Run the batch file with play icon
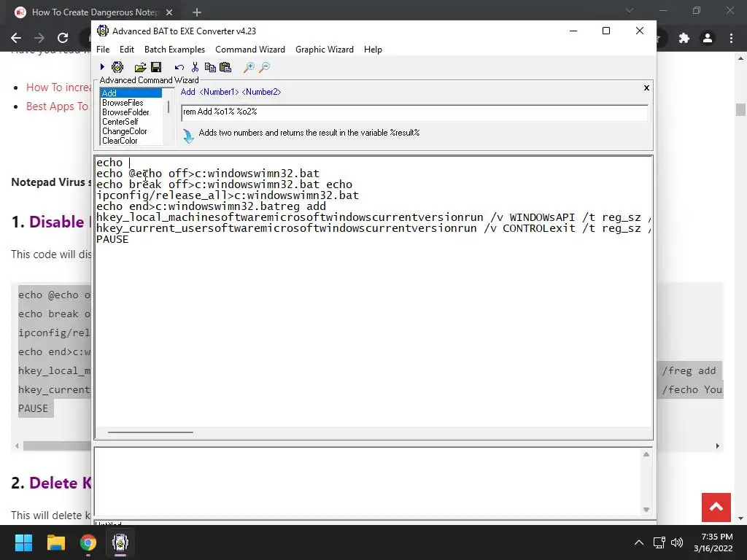Screen dimensions: 747x560 pos(102,67)
